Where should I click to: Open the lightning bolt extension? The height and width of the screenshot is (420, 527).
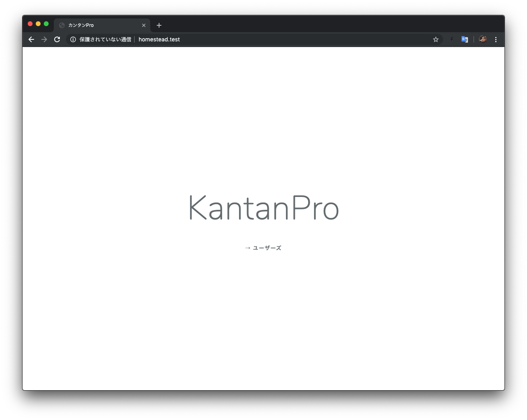tap(452, 39)
